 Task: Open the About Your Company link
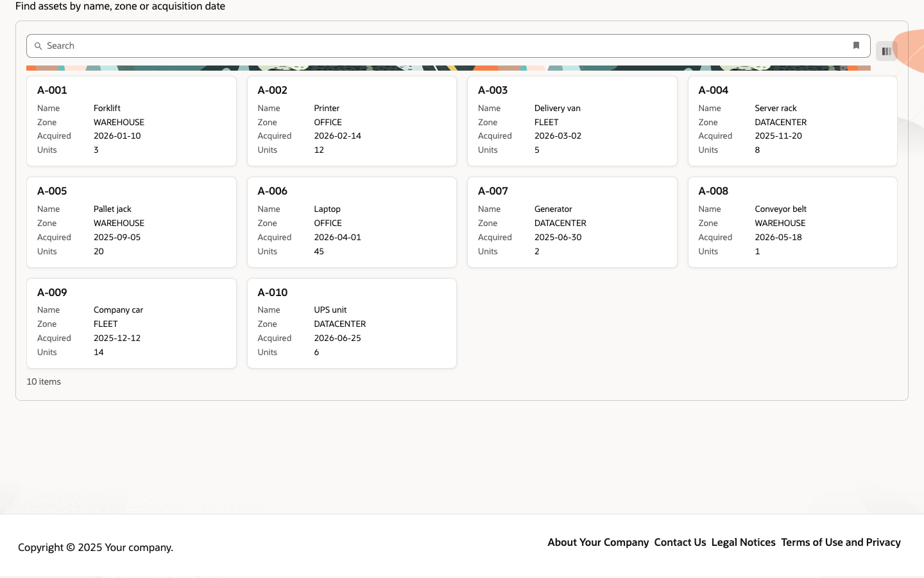(x=598, y=542)
